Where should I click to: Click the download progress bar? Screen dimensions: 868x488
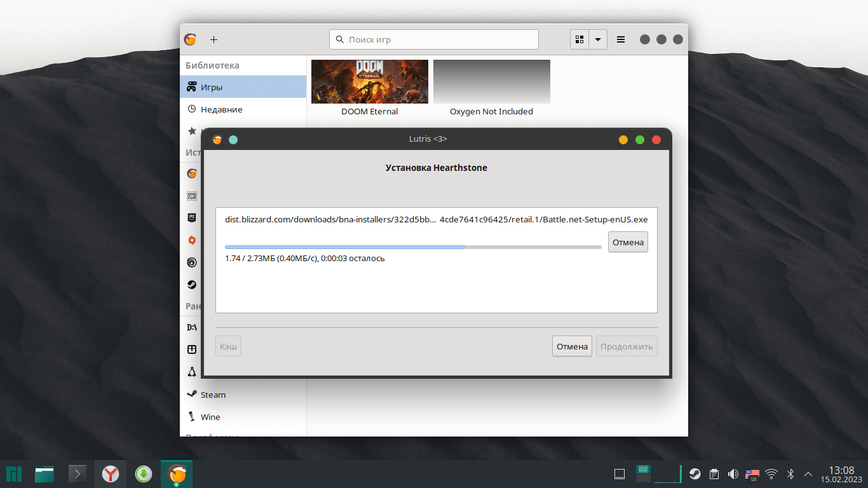click(x=413, y=247)
